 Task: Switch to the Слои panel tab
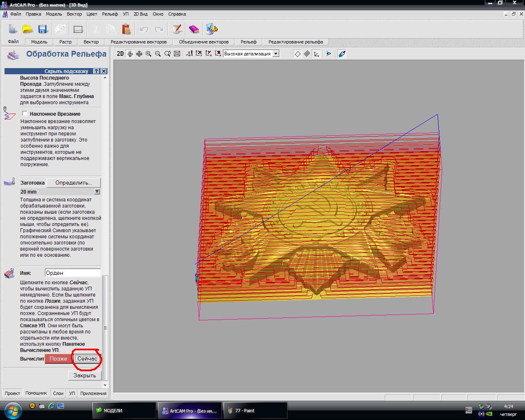tap(58, 393)
